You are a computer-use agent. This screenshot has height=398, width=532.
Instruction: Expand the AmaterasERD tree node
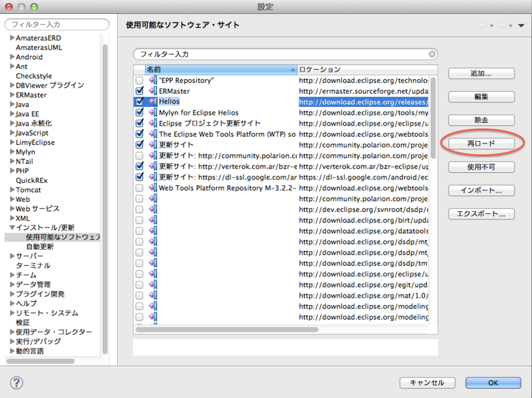[12, 38]
